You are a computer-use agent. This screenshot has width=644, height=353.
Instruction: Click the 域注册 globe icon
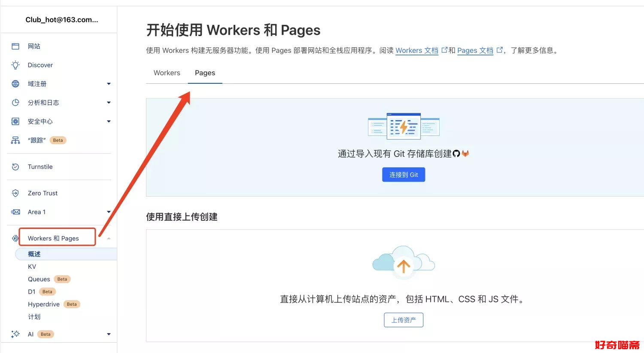(x=15, y=84)
